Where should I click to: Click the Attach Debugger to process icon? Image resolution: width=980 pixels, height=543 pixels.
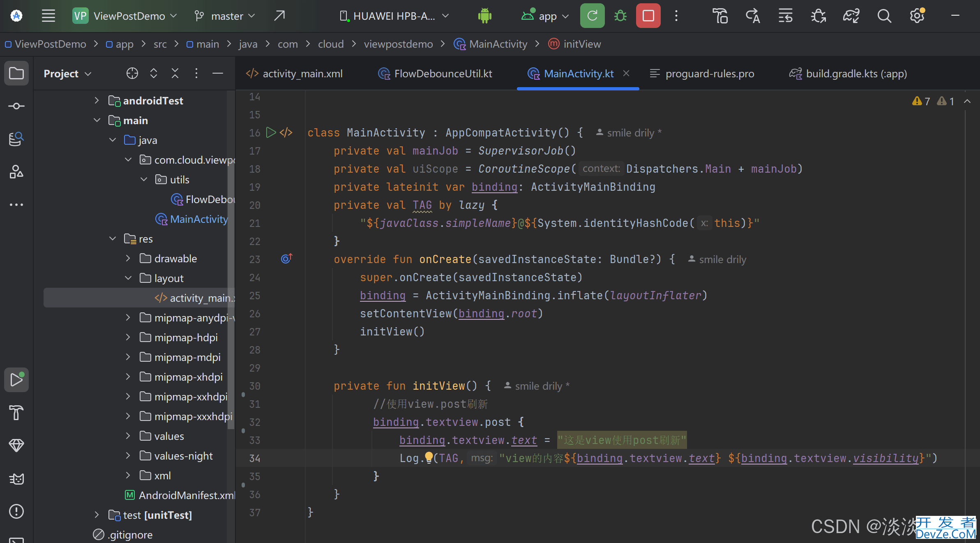coord(818,16)
